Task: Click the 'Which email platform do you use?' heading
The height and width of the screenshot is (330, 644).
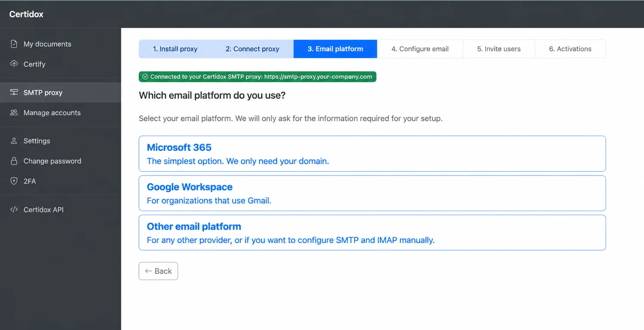Action: tap(212, 95)
